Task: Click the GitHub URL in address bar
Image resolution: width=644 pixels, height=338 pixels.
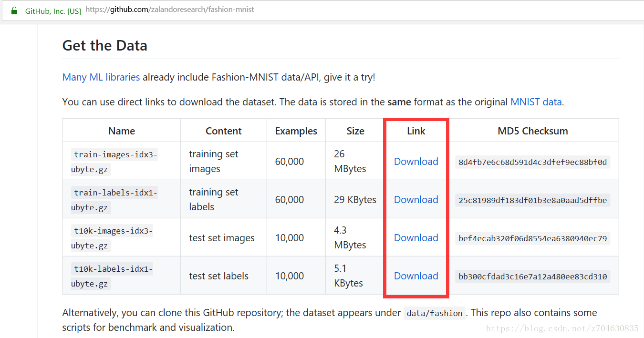Action: tap(170, 10)
